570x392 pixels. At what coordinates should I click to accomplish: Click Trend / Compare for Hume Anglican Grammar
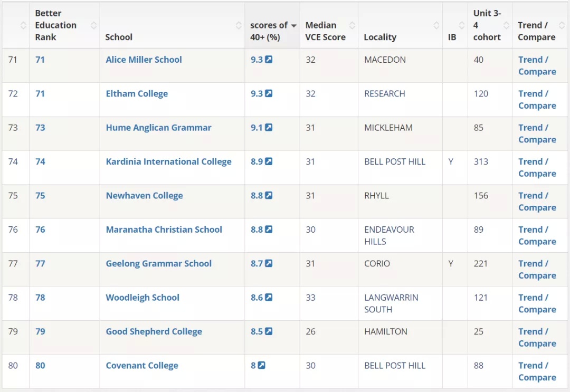point(537,133)
